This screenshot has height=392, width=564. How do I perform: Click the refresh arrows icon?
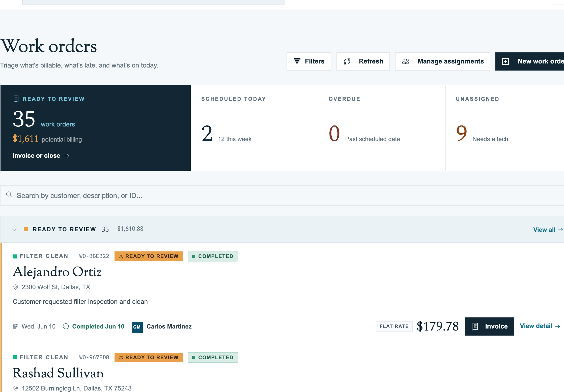(347, 61)
